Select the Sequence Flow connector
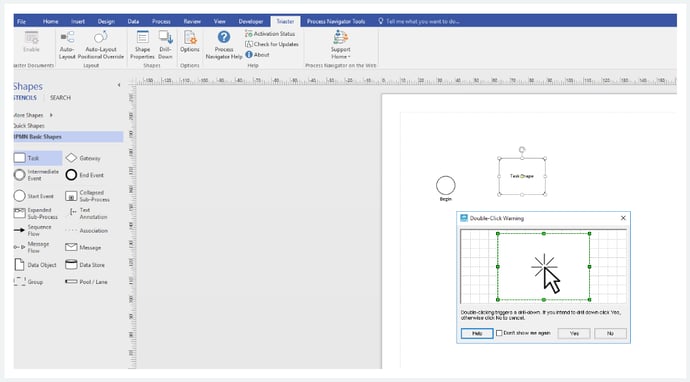Image resolution: width=690 pixels, height=382 pixels. point(33,230)
